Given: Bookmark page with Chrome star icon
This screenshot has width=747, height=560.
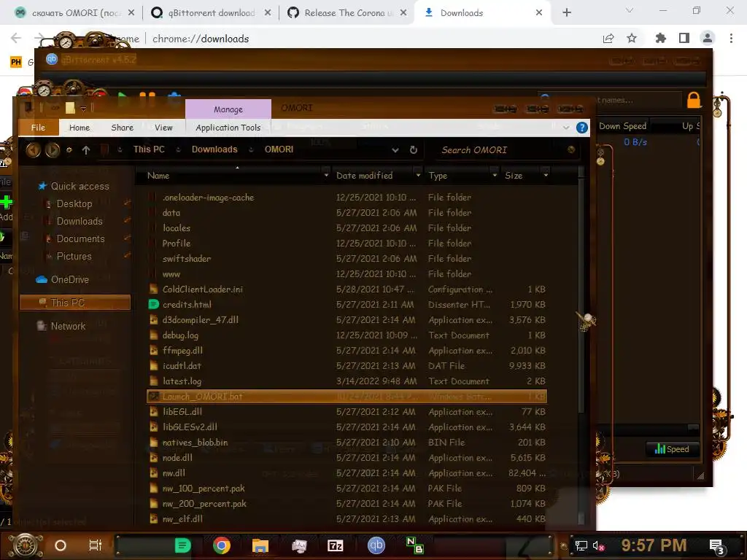Looking at the screenshot, I should 631,39.
